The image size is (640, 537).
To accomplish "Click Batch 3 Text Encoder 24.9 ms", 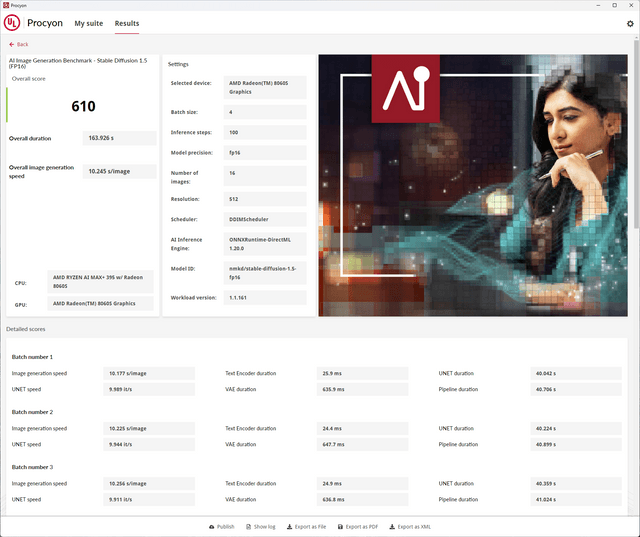I will click(362, 484).
